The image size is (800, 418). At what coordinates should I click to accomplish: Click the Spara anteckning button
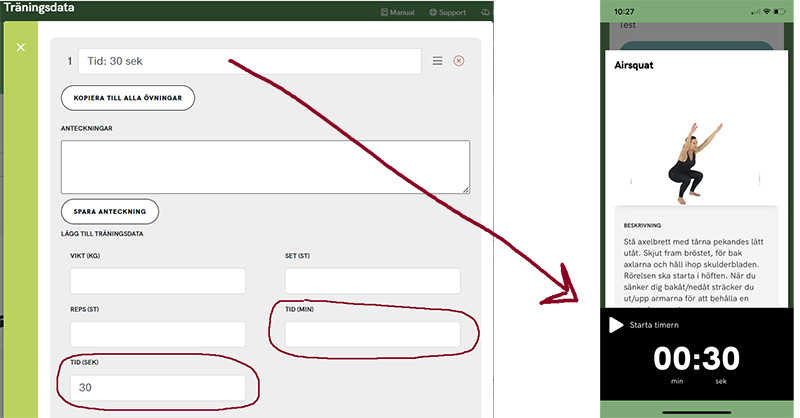[110, 211]
